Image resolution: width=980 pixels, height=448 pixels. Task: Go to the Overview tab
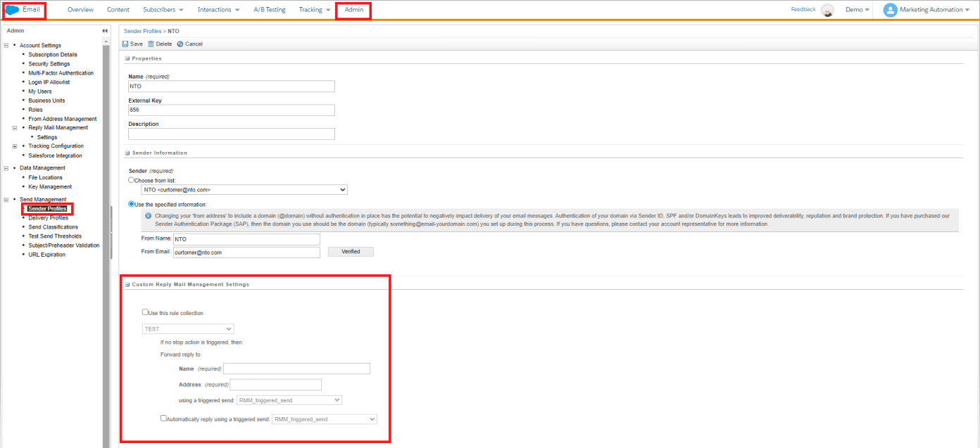pos(80,10)
